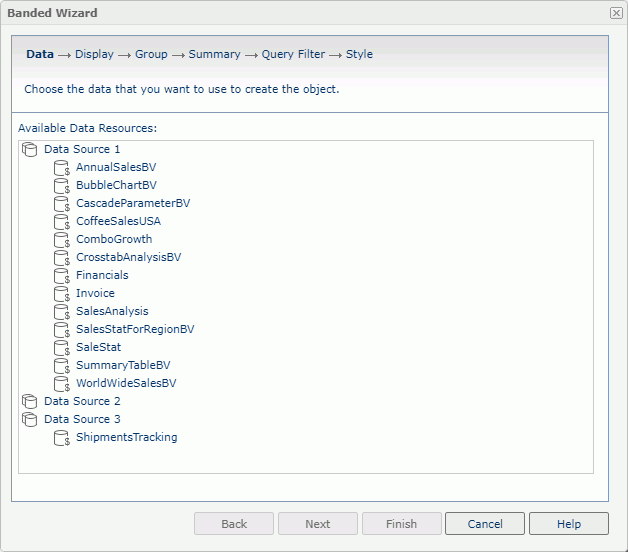This screenshot has height=552, width=628.
Task: Click the Back button
Action: [x=234, y=524]
